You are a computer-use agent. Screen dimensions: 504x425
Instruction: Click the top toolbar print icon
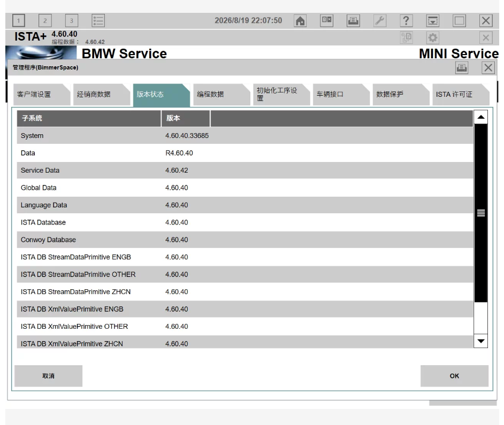tap(353, 21)
